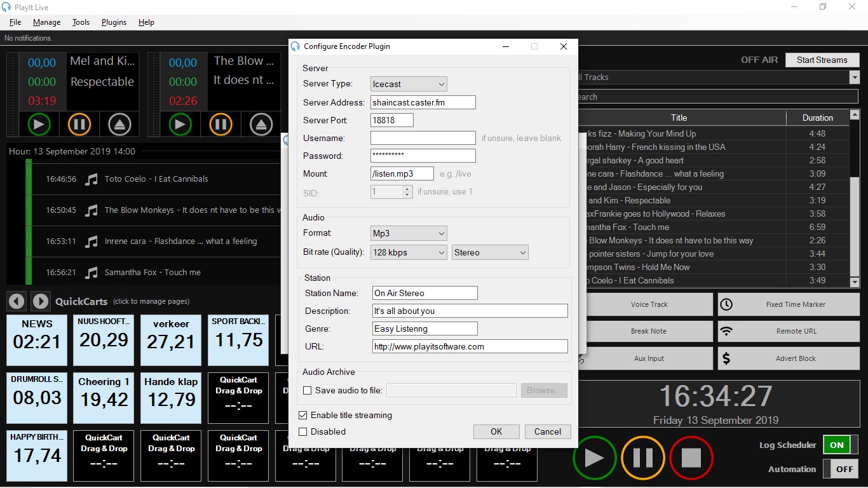Eject the Mel and Kim Respectable deck
Screen dimensions: 868x488
tap(119, 124)
